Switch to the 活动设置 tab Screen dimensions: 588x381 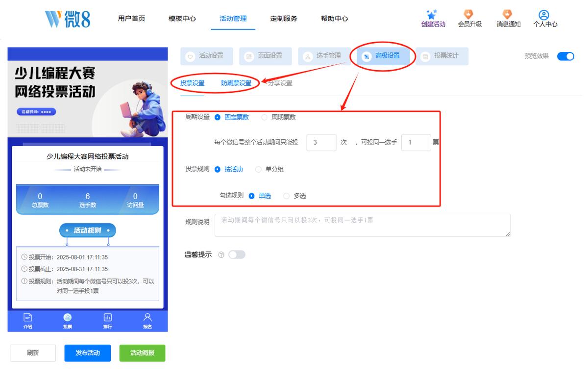coord(206,56)
